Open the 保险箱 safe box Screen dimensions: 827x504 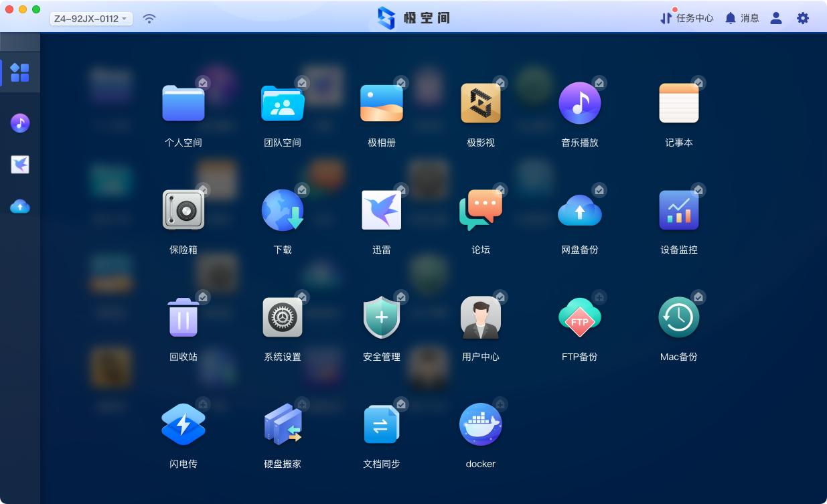pos(183,210)
